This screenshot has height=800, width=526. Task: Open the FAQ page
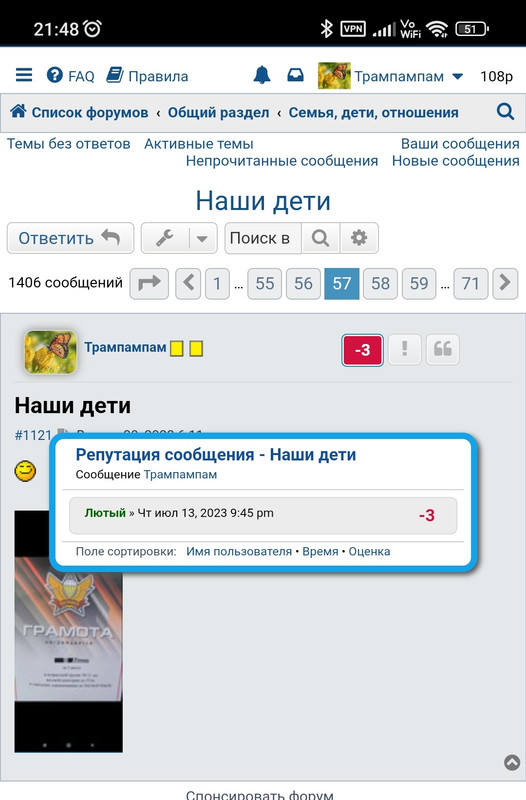70,76
